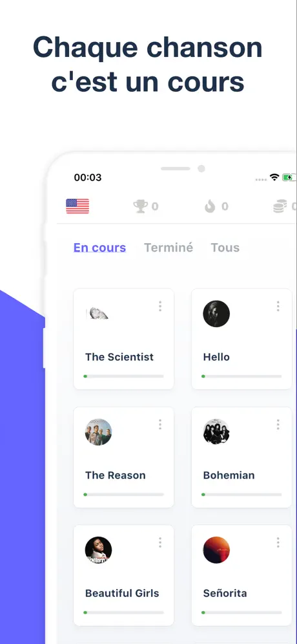Open three-dot menu on Señorita card

(x=278, y=542)
